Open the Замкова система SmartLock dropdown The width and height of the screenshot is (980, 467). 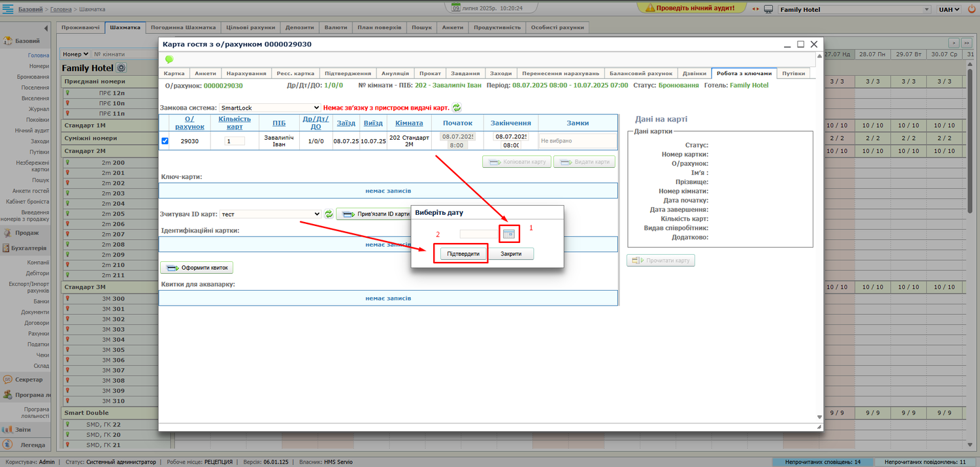click(x=270, y=107)
